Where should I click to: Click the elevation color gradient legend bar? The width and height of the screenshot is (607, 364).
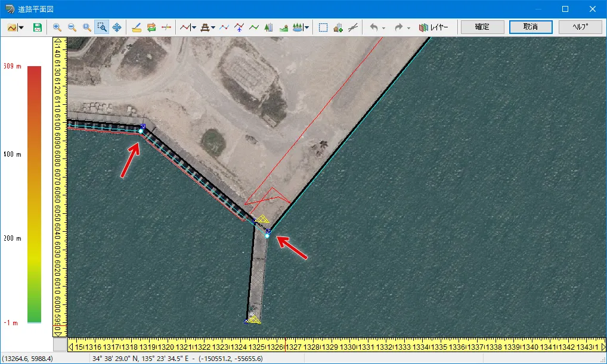click(x=35, y=194)
